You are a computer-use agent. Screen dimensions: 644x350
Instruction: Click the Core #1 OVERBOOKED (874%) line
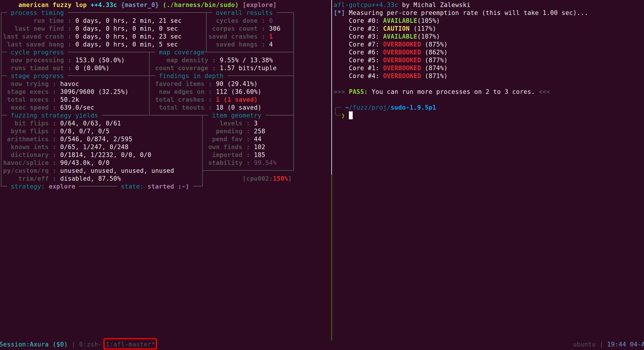click(x=398, y=68)
